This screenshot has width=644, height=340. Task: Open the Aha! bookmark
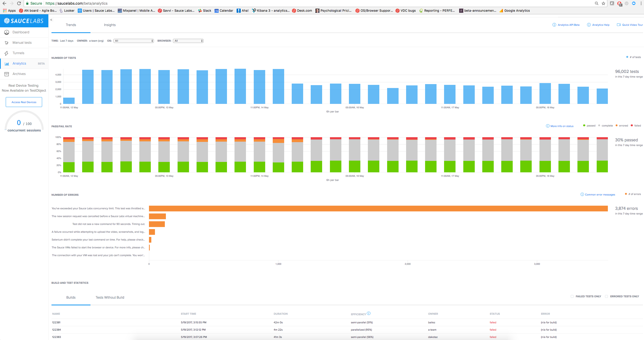[x=243, y=11]
